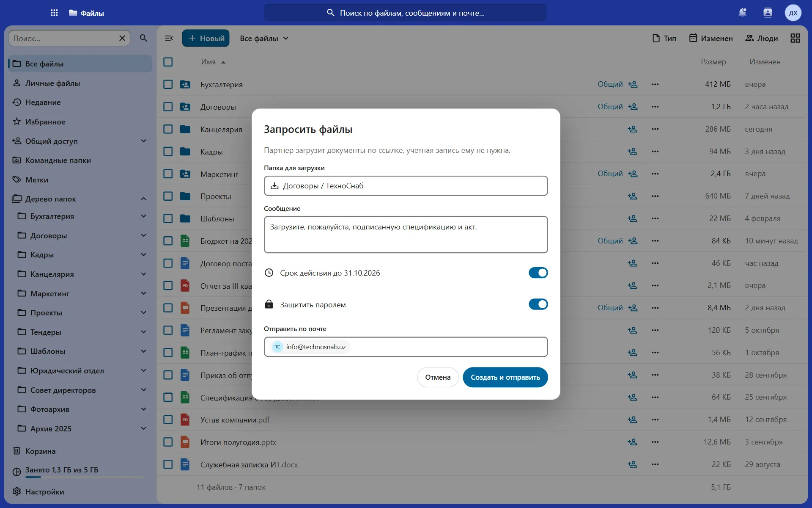This screenshot has height=508, width=812.
Task: Toggle Срок действия expiration switch
Action: (x=538, y=273)
